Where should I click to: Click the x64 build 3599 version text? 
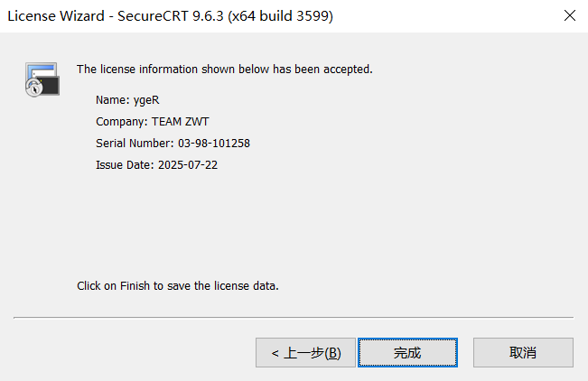coord(281,16)
